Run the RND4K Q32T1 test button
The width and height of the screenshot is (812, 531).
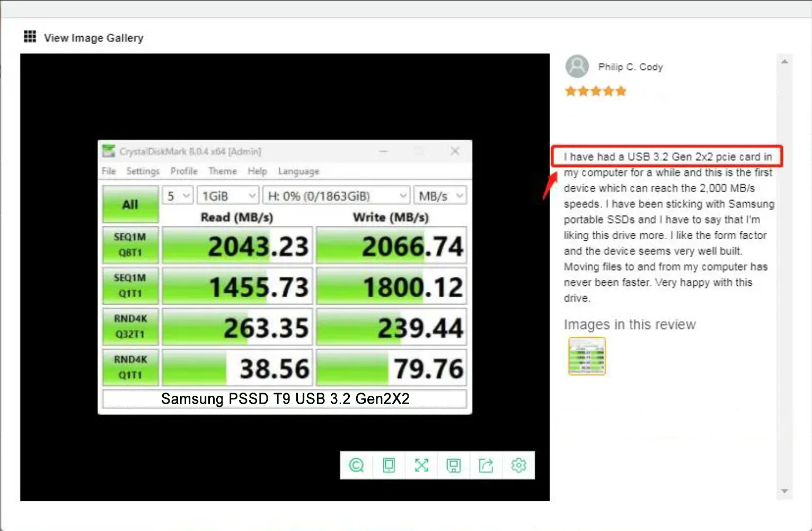130,327
